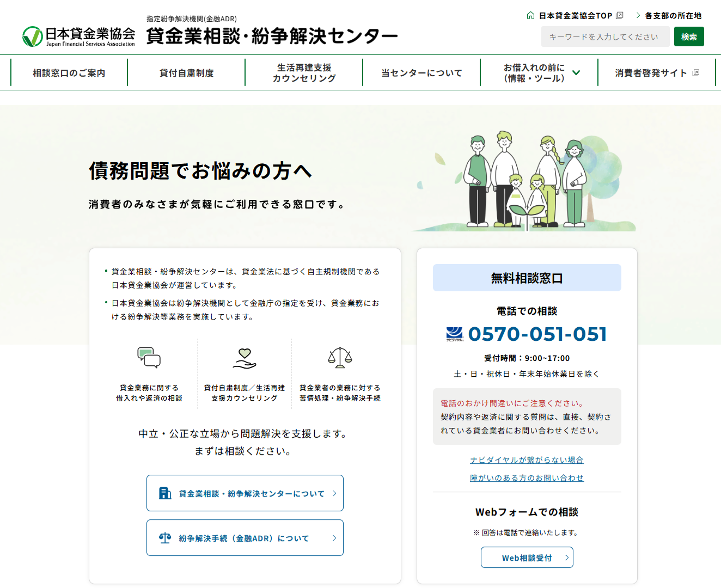Click the 電話での相談 heading
The height and width of the screenshot is (588, 721).
tap(527, 311)
